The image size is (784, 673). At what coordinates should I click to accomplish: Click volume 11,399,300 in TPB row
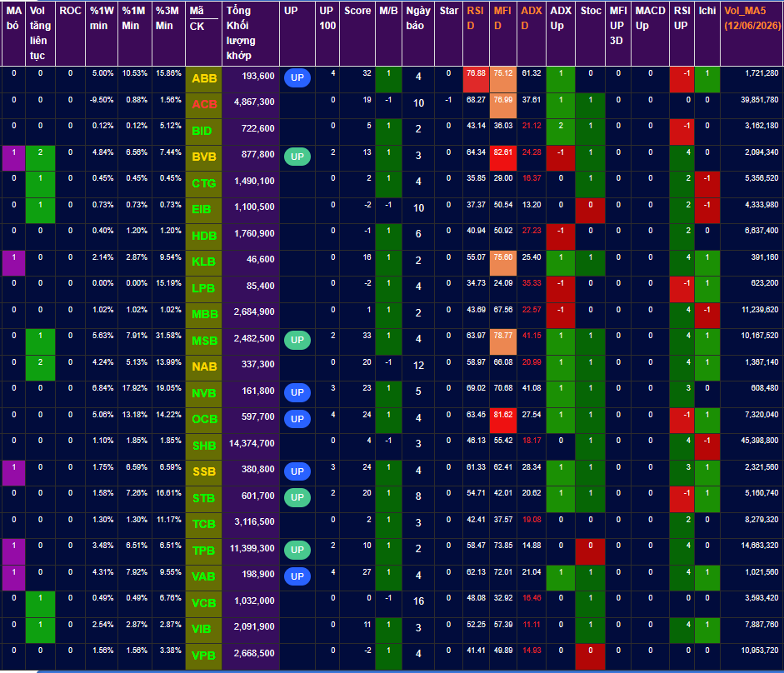click(x=252, y=549)
